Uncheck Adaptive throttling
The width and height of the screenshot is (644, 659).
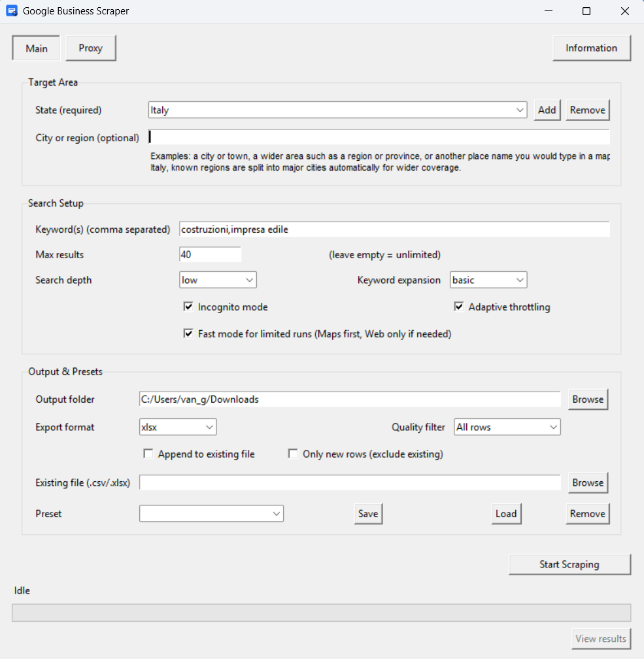point(459,307)
